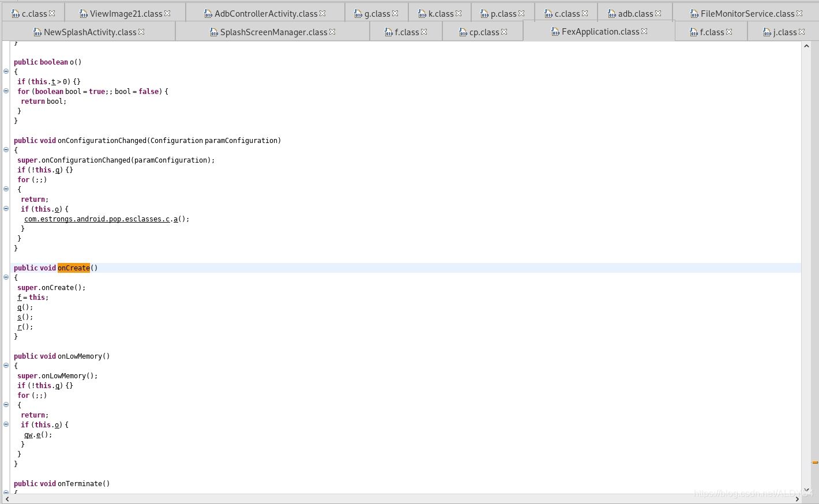Follow the q() call link in onCreate

click(x=20, y=307)
